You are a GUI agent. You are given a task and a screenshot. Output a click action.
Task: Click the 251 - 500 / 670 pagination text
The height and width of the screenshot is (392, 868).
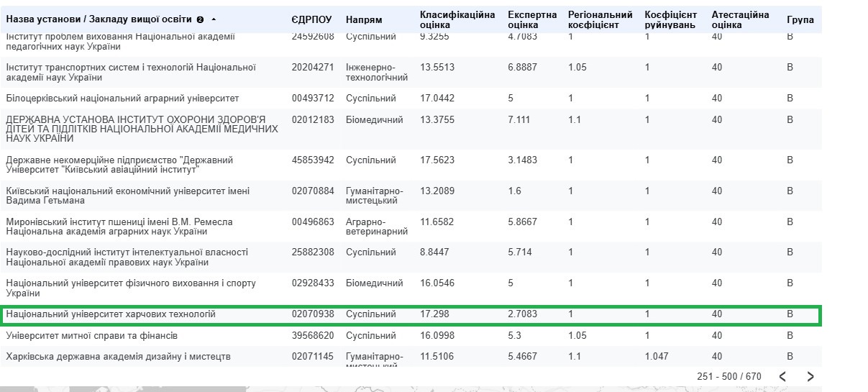(x=728, y=376)
